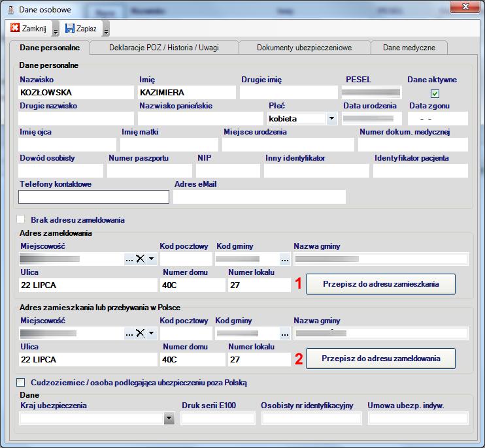Click the NIP input field
This screenshot has height=448, width=485.
228,170
